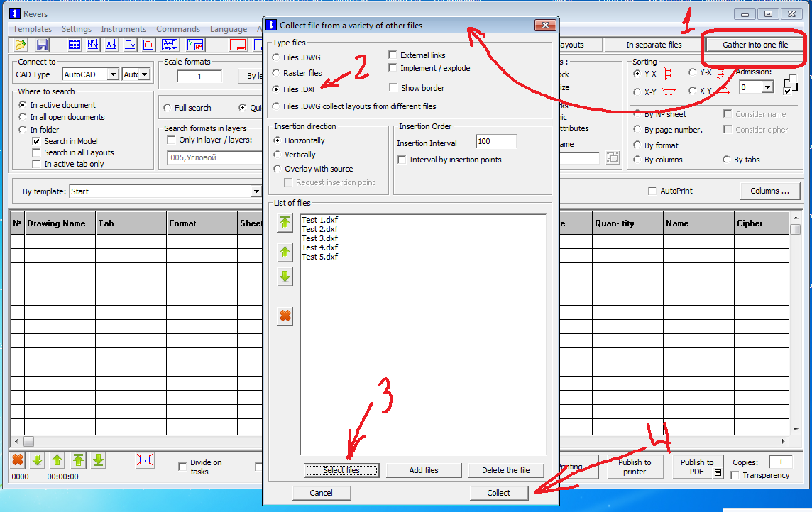Viewport: 812px width, 512px height.
Task: Click green single up arrow below table
Action: click(x=57, y=460)
